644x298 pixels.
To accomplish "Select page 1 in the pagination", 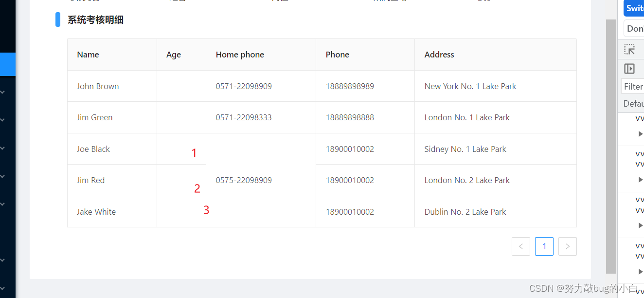I will click(544, 246).
